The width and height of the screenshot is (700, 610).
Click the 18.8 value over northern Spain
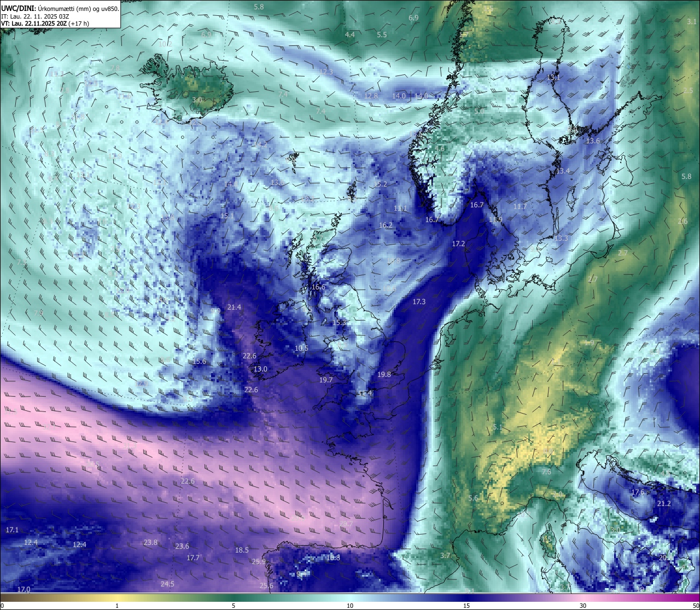(333, 558)
